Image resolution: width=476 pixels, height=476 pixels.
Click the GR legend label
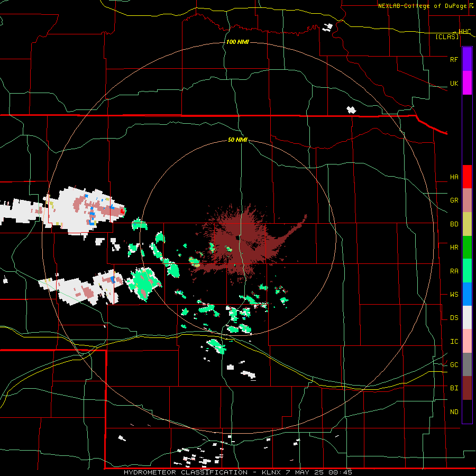454,200
